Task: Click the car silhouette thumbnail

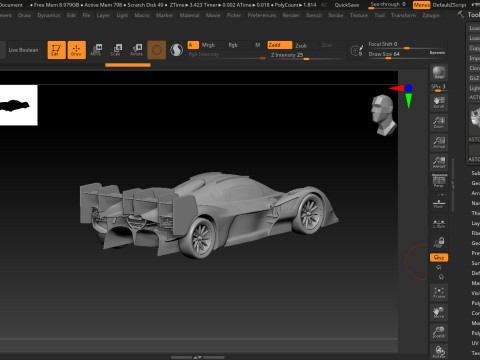Action: pos(19,105)
